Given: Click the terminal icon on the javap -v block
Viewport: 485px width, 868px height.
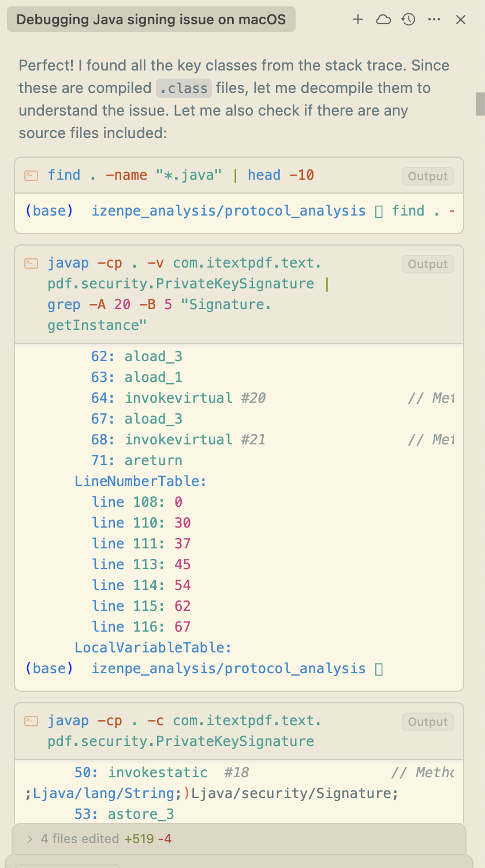Looking at the screenshot, I should click(x=31, y=263).
